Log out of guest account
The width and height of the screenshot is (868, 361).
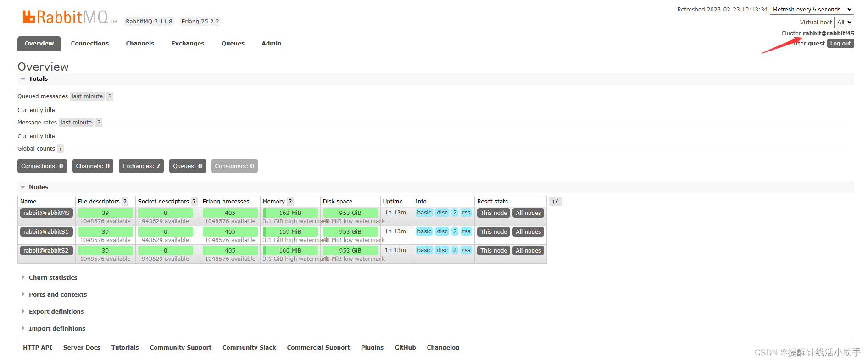pos(840,44)
